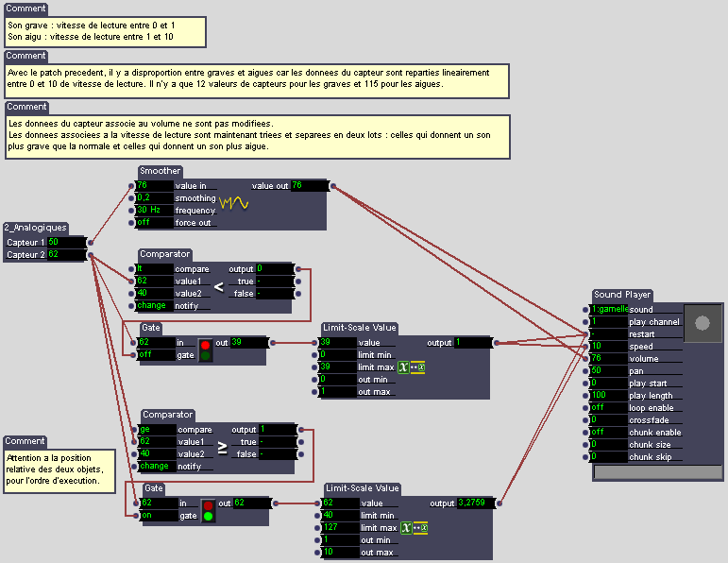The width and height of the screenshot is (728, 563).
Task: Click the greater-or-equal symbol in lower Comparator
Action: (223, 448)
